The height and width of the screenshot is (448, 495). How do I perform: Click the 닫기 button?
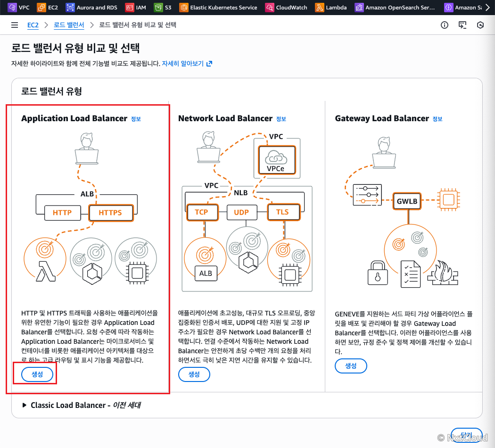tap(466, 435)
